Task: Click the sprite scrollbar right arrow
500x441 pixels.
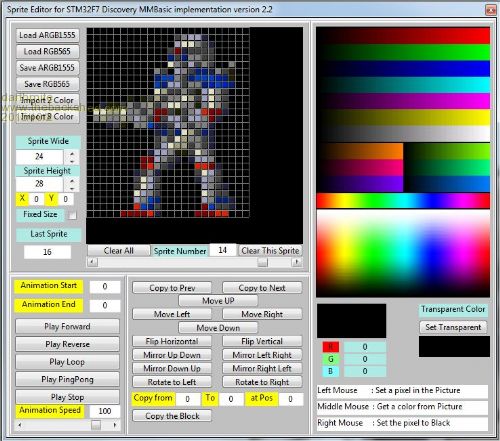Action: 296,262
